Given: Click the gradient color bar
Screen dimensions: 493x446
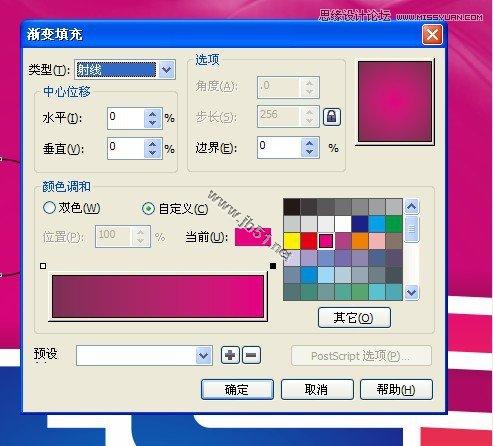Looking at the screenshot, I should (158, 296).
